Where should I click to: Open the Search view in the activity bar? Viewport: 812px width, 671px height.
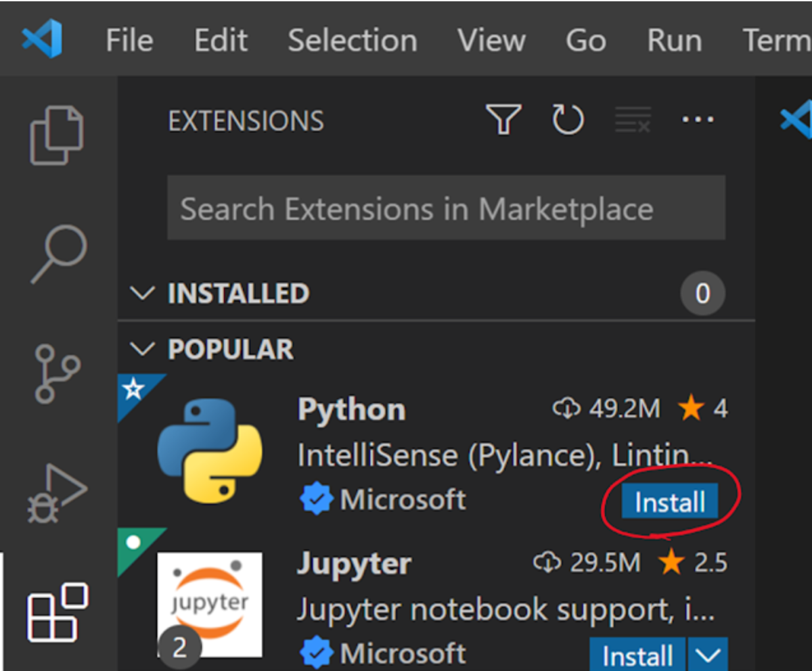pyautogui.click(x=59, y=254)
